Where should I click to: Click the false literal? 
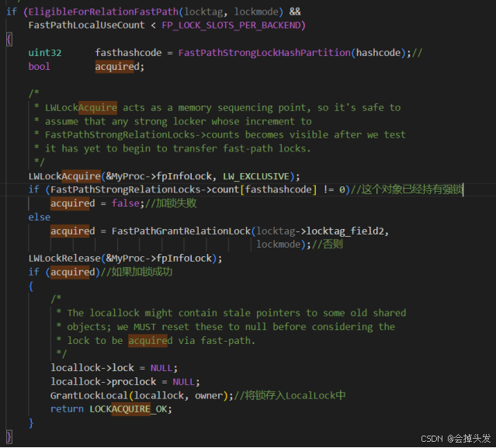[x=125, y=203]
